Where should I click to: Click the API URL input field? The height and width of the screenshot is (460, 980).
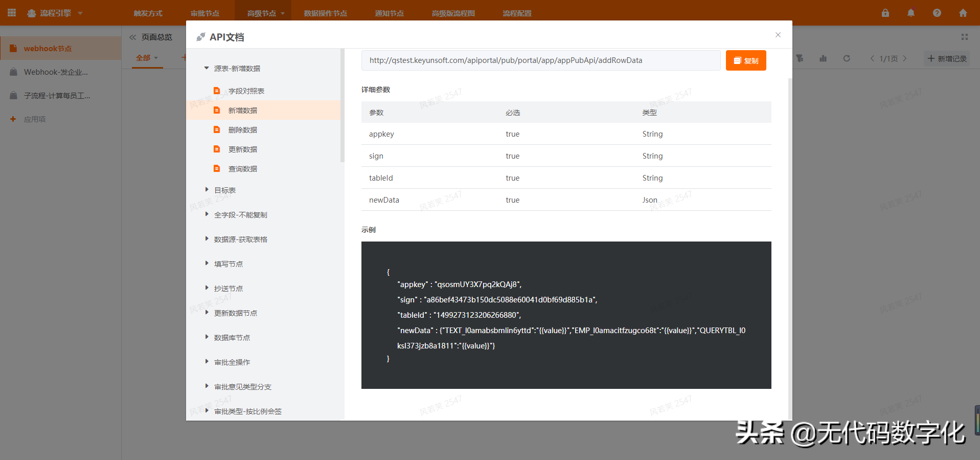click(x=541, y=60)
